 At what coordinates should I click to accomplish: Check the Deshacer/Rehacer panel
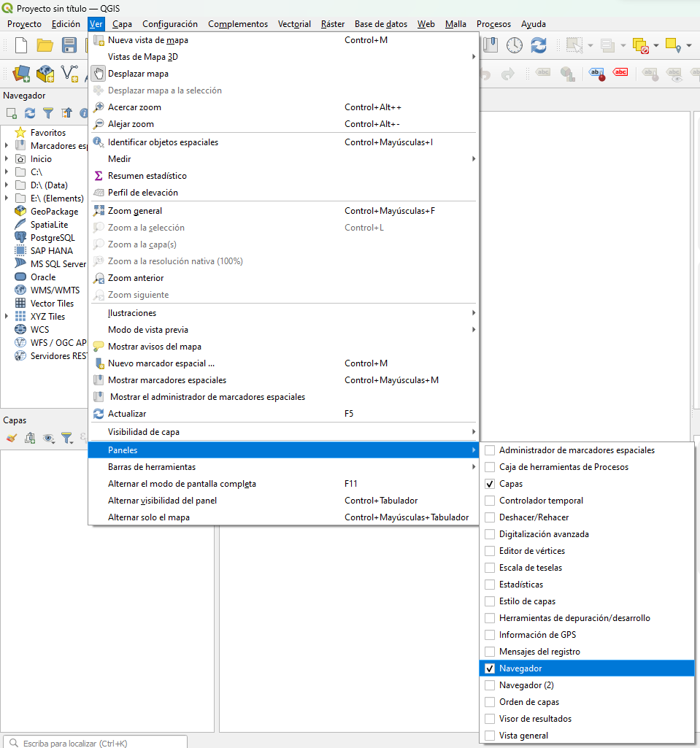point(490,517)
